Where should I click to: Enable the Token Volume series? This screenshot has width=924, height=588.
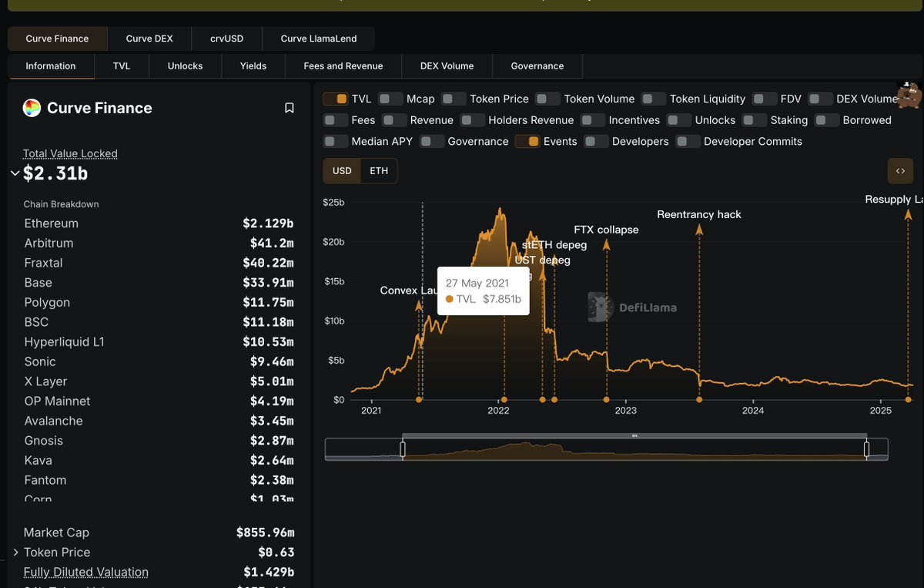[548, 99]
